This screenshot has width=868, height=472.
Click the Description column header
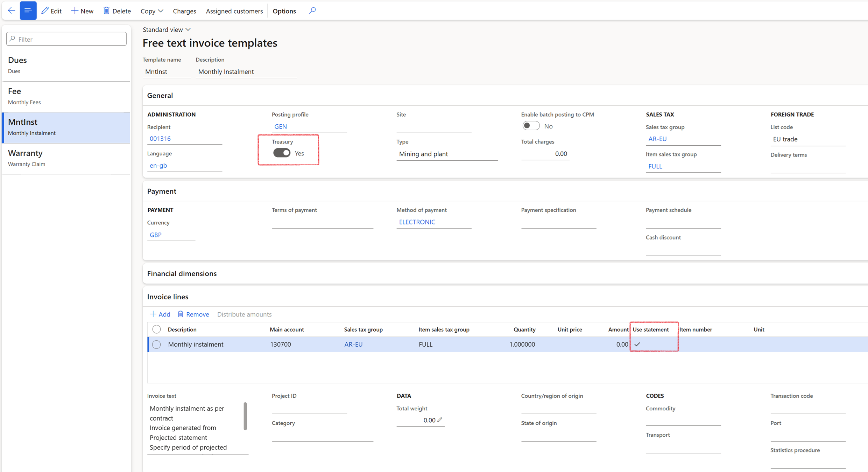click(182, 329)
